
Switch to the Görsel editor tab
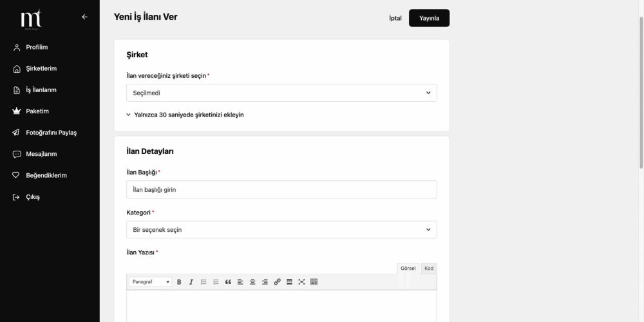click(408, 268)
